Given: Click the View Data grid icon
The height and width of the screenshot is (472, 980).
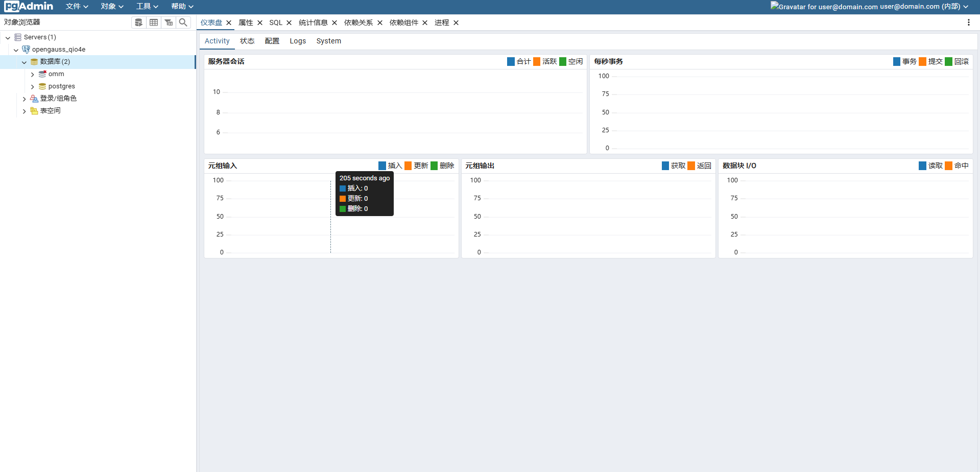Looking at the screenshot, I should click(154, 22).
